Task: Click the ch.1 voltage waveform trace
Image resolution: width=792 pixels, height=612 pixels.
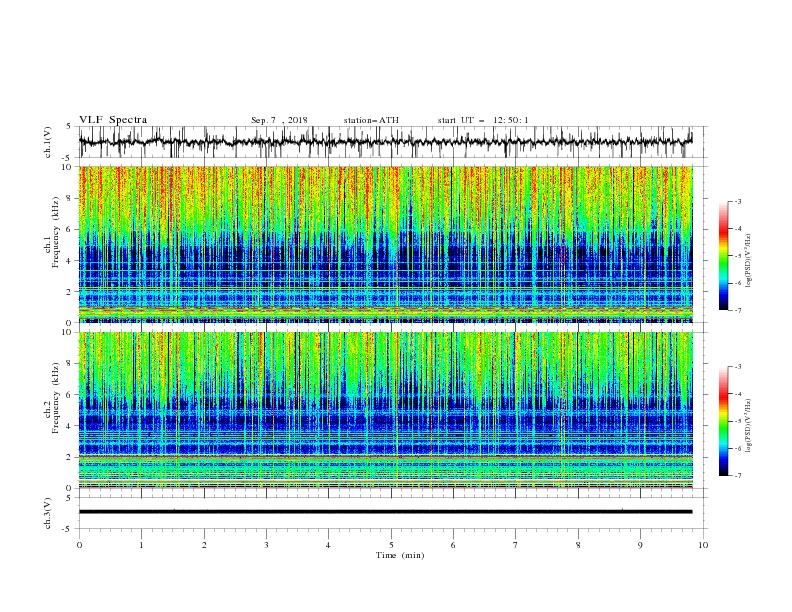Action: click(x=385, y=142)
